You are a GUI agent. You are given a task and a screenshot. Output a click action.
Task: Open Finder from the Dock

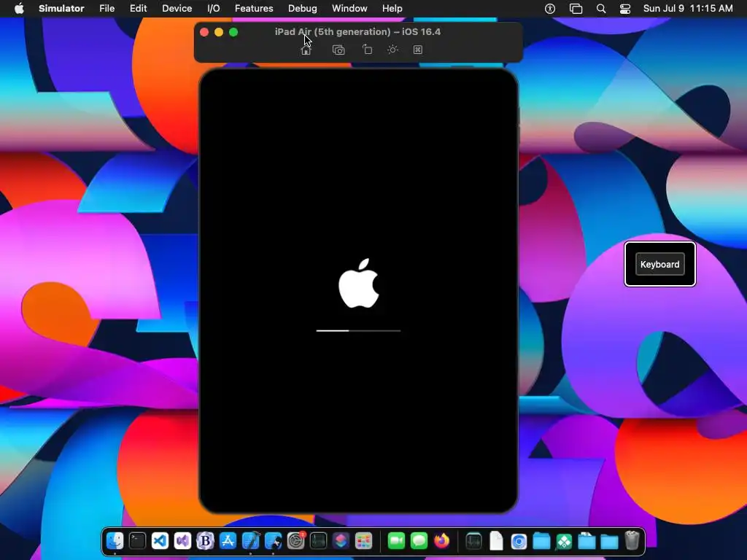coord(115,541)
